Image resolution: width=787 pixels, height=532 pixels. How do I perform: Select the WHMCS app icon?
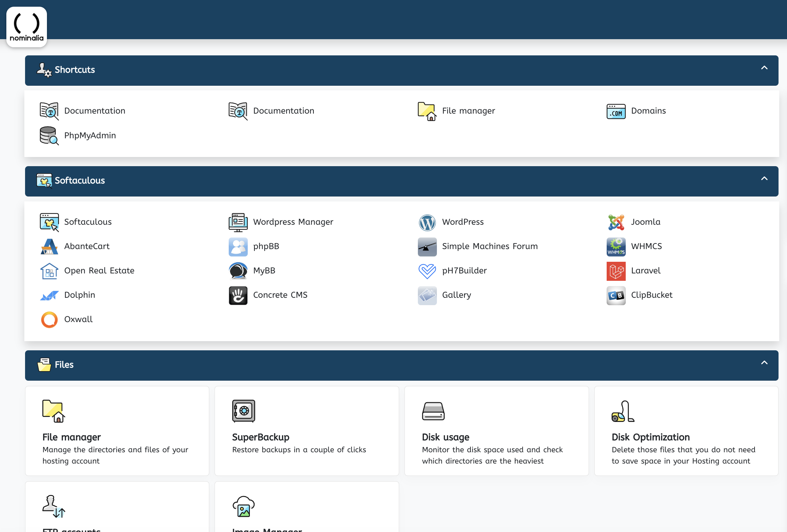[x=616, y=247]
